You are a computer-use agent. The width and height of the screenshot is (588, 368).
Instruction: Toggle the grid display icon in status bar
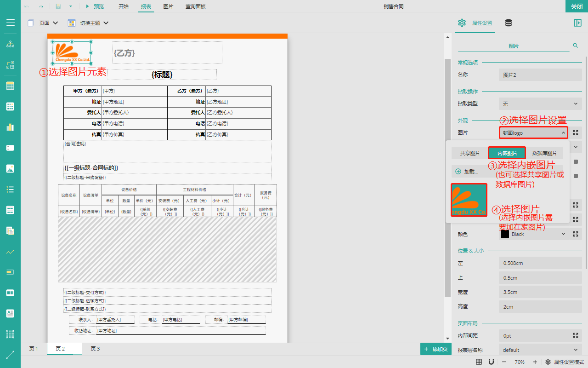coord(479,362)
